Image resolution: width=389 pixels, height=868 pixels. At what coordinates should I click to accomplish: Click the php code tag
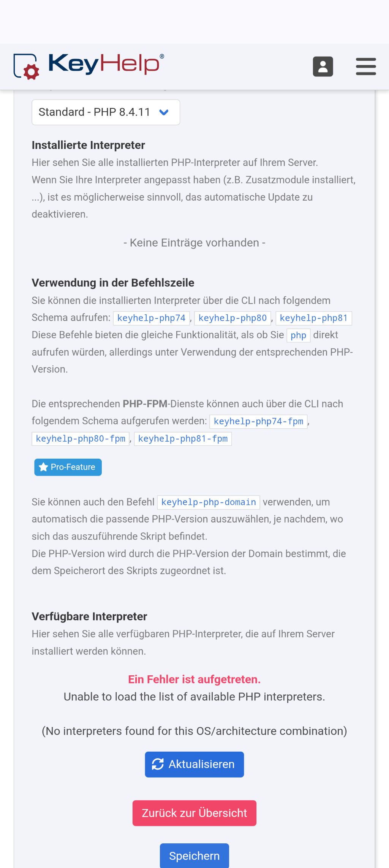click(x=298, y=336)
